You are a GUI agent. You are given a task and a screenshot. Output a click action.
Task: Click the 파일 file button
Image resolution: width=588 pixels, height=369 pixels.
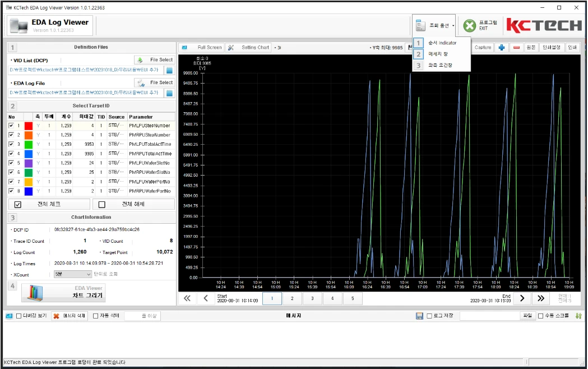[x=527, y=316]
